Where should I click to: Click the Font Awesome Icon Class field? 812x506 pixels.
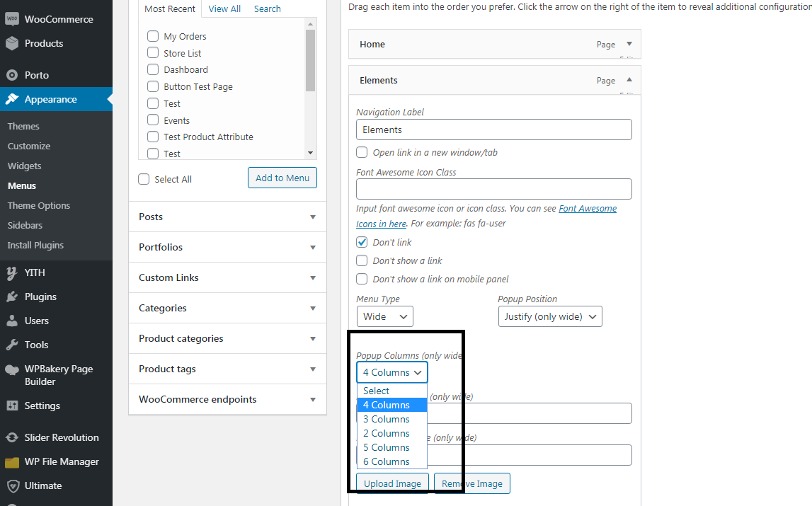pos(494,189)
